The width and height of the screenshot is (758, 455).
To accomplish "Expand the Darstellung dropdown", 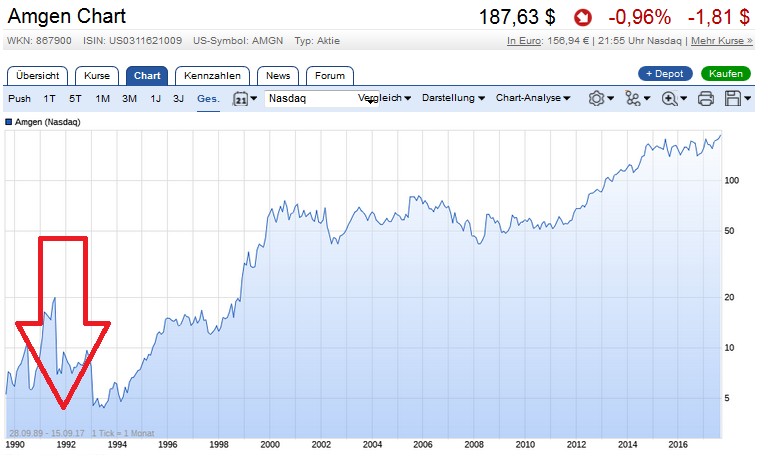I will point(453,98).
